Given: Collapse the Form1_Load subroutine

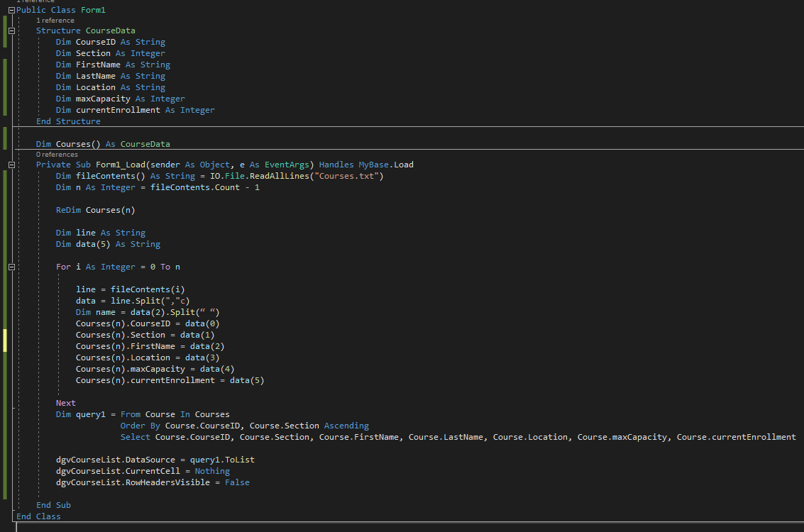Looking at the screenshot, I should pyautogui.click(x=11, y=164).
